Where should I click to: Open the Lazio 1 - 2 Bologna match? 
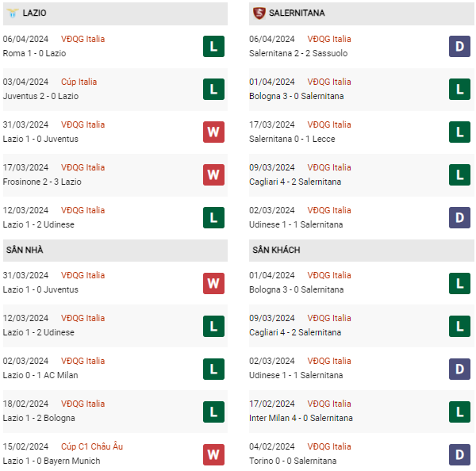click(x=39, y=418)
